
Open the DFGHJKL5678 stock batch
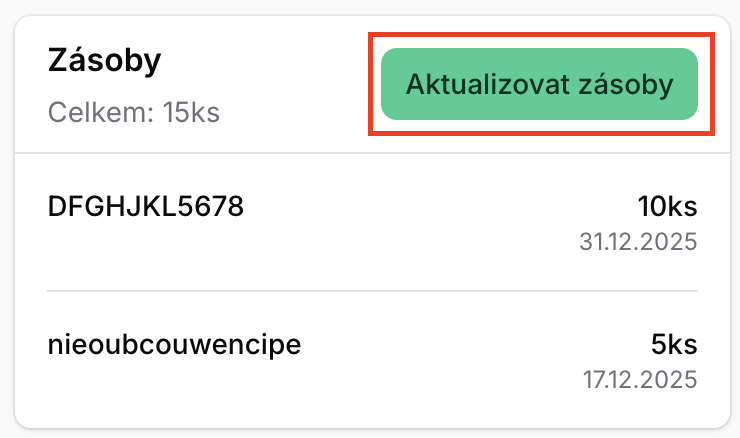146,207
